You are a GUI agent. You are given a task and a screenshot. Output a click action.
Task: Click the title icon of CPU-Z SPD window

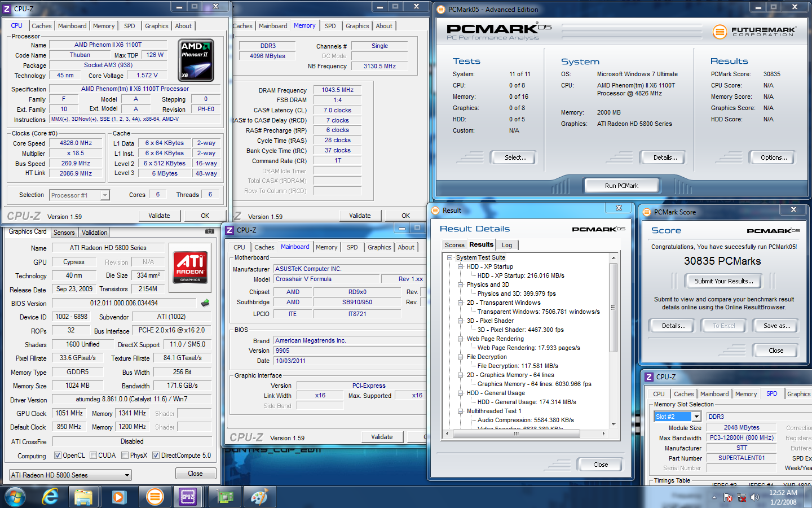(649, 377)
